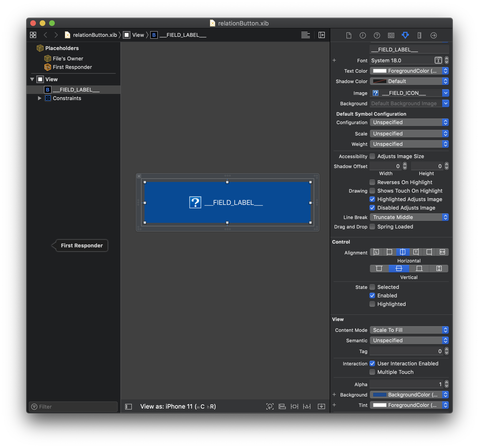Viewport: 479px width, 448px height.
Task: Open Line Break Truncate Middle dropdown
Action: (409, 217)
